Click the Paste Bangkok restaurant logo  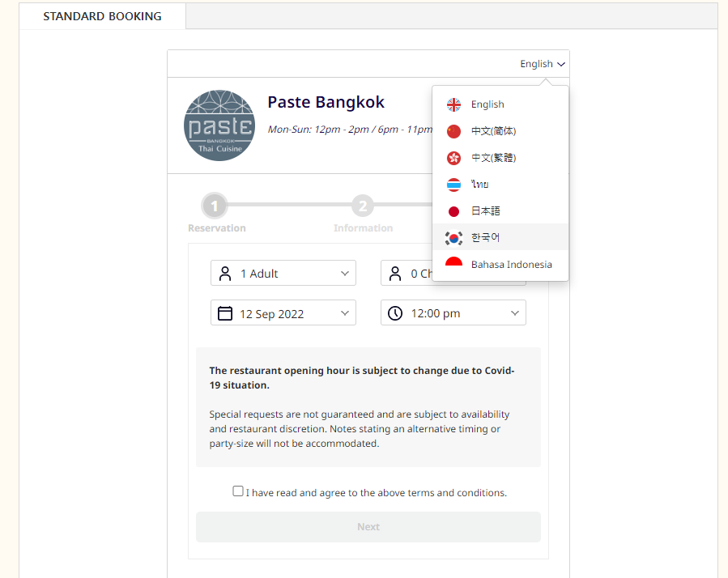[219, 125]
